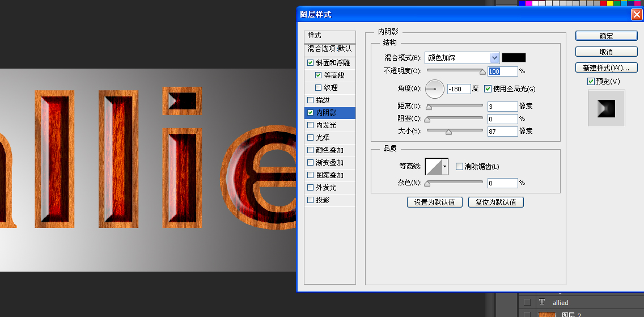The image size is (644, 317).
Task: Click the 距离 value field
Action: pos(503,107)
